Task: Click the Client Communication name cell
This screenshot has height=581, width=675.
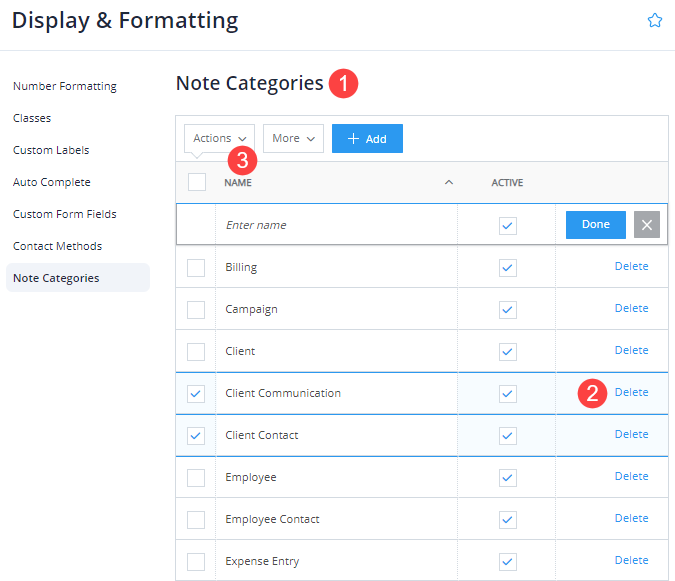Action: pyautogui.click(x=336, y=393)
